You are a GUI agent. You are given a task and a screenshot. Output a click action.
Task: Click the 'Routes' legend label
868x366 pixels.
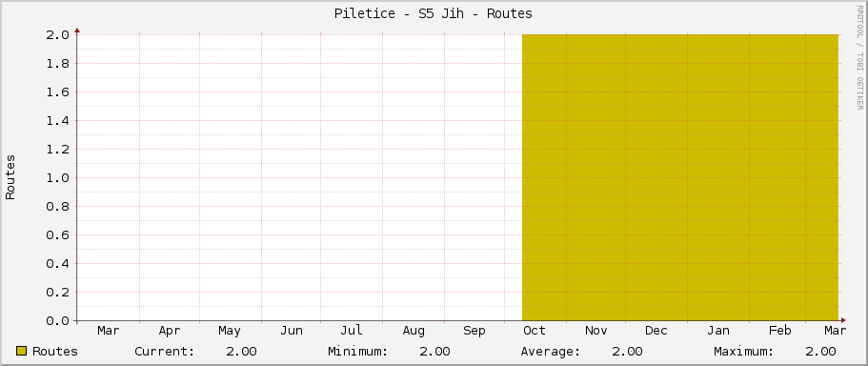[x=55, y=352]
